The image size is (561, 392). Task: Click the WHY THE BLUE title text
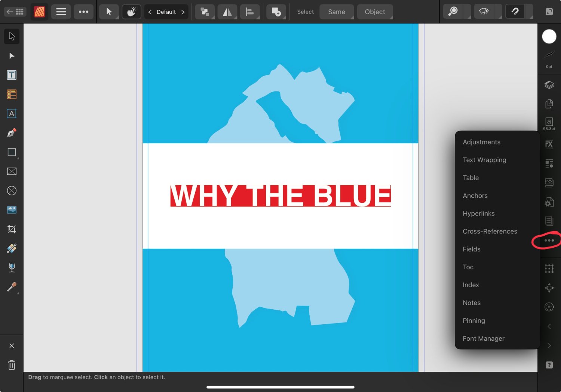280,196
